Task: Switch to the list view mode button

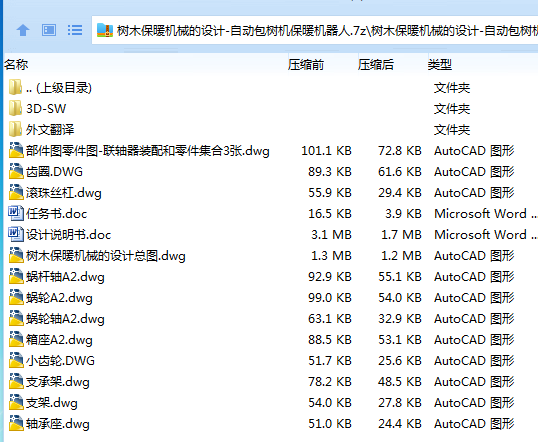Action: click(75, 30)
